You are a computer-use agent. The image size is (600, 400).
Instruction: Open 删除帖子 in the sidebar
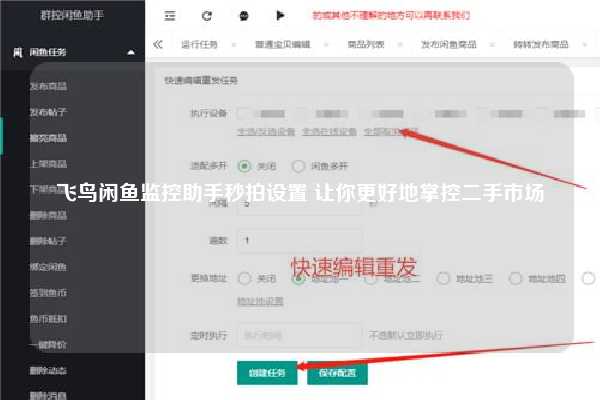coord(49,241)
